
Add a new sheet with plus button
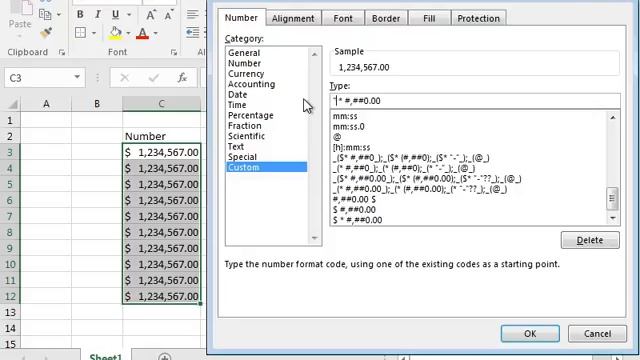click(x=164, y=357)
